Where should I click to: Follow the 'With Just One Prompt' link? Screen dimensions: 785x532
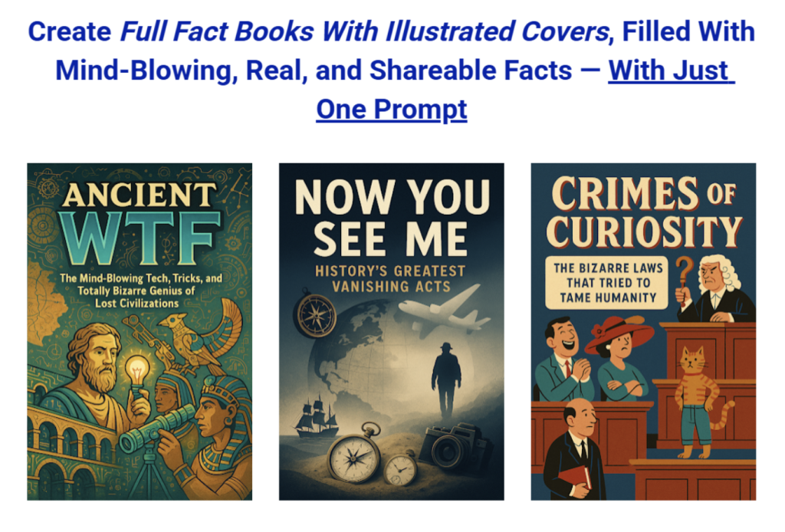coord(524,90)
